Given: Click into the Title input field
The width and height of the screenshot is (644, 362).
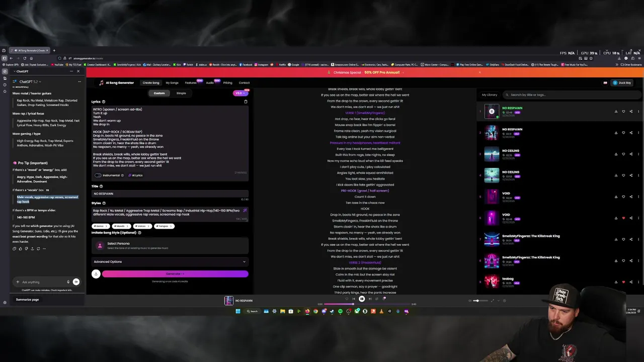Looking at the screenshot, I should (170, 194).
